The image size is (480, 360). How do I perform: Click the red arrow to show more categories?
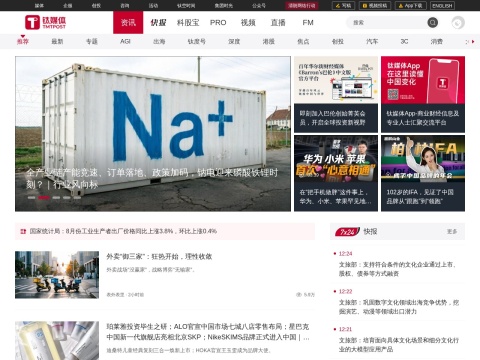pos(473,42)
